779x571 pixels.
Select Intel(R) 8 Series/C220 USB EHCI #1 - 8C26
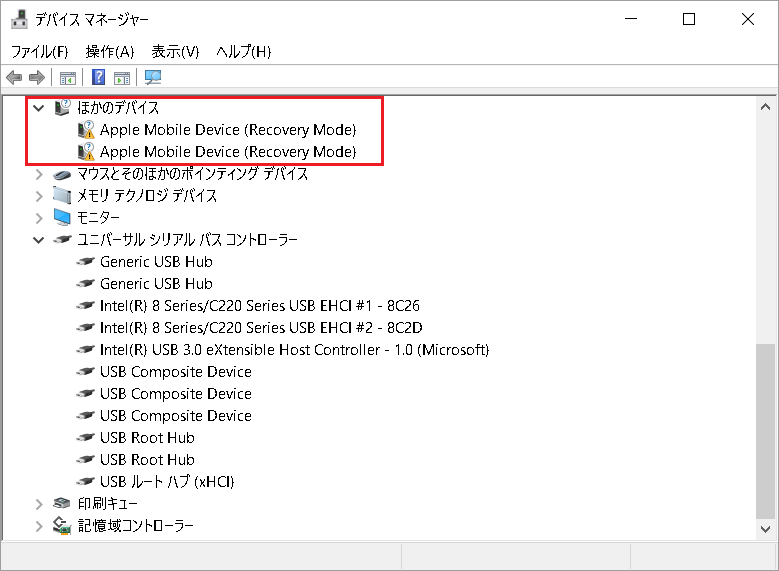coord(259,306)
